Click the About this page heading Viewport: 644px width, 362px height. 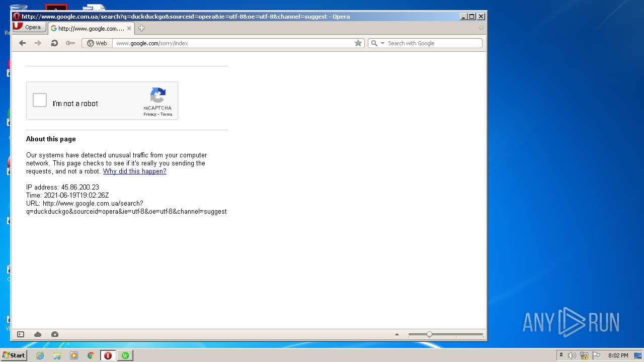pyautogui.click(x=51, y=139)
